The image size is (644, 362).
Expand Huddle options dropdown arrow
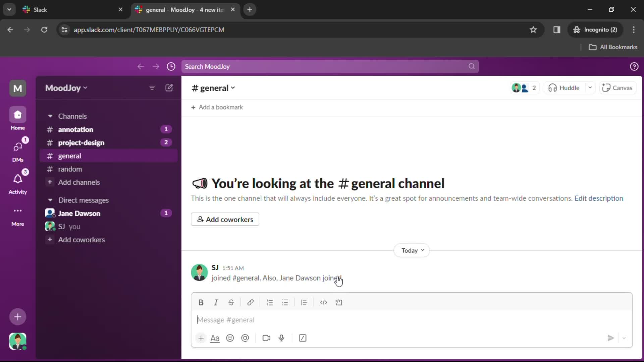click(590, 88)
